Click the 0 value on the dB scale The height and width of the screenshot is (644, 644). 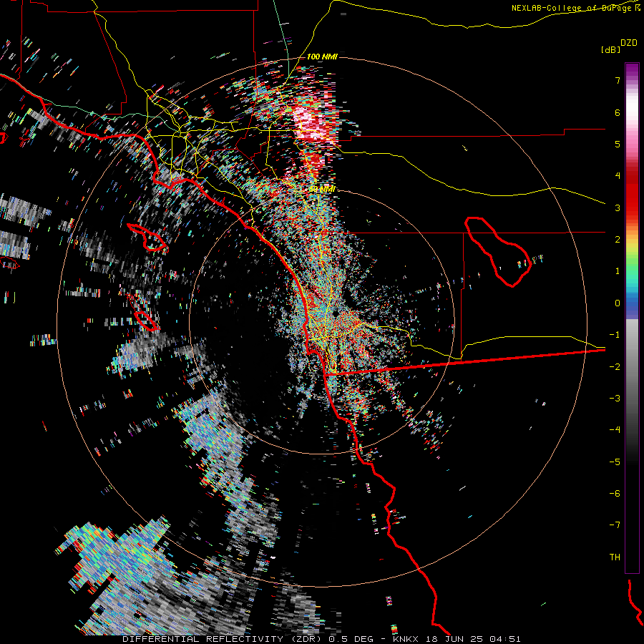[618, 303]
